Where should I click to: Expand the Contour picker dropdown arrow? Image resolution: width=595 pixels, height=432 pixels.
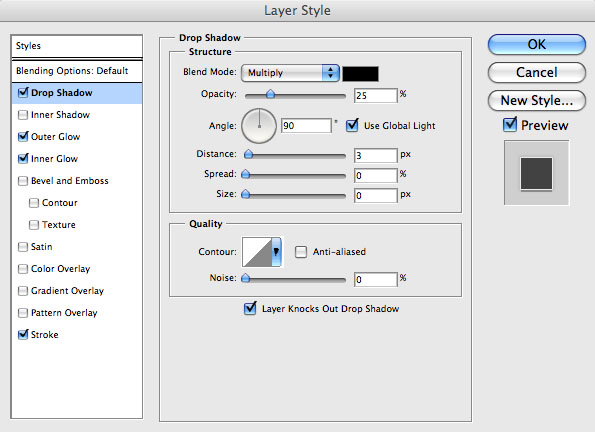[x=277, y=252]
